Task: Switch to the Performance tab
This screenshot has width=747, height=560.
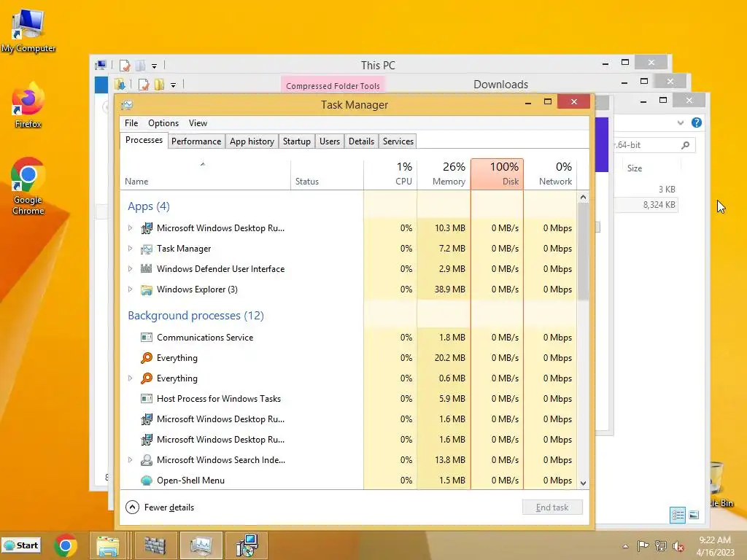Action: point(196,141)
